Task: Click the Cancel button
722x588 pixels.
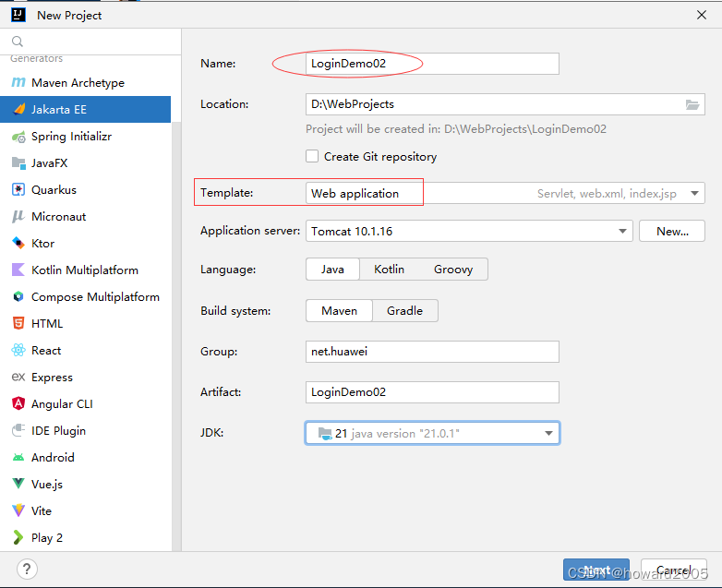Action: 674,570
